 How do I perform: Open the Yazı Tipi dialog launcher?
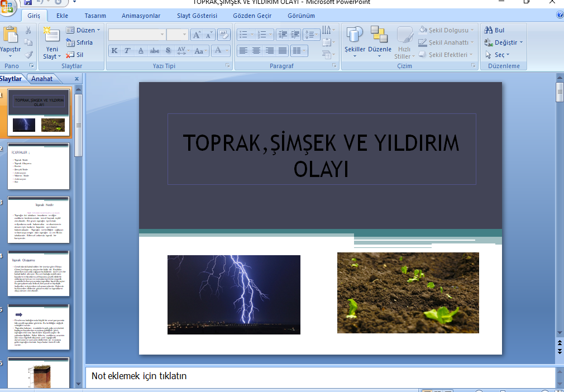point(227,65)
